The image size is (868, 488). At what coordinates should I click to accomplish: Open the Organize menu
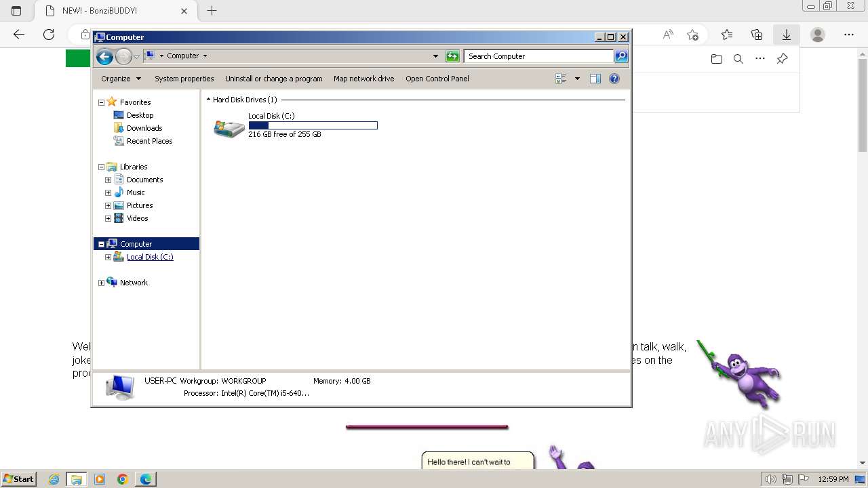121,79
